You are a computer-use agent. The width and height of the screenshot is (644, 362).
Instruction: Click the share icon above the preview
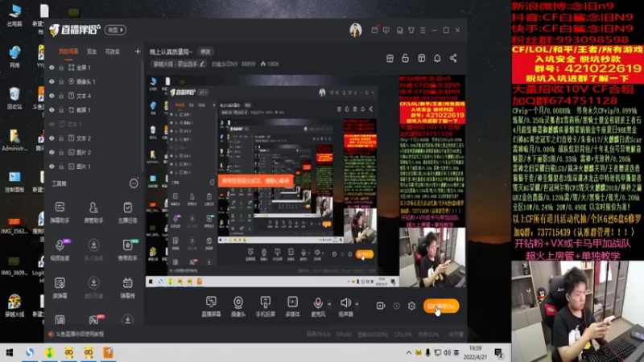tap(453, 58)
